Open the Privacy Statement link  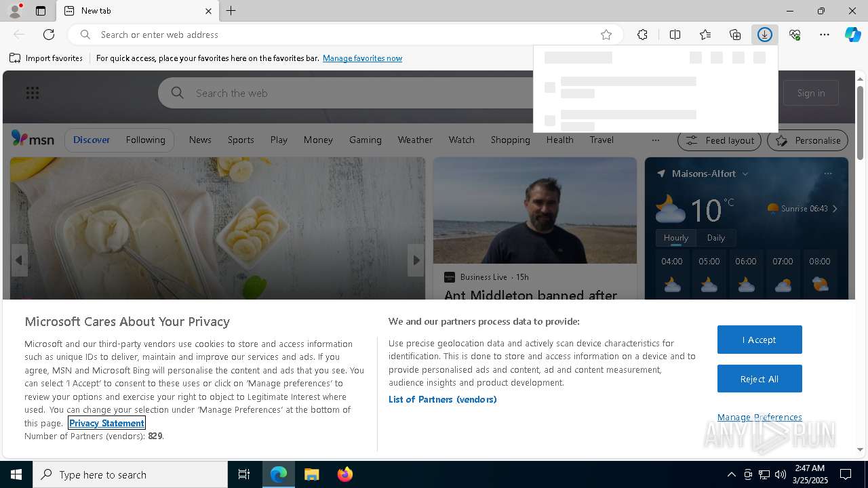pyautogui.click(x=106, y=423)
